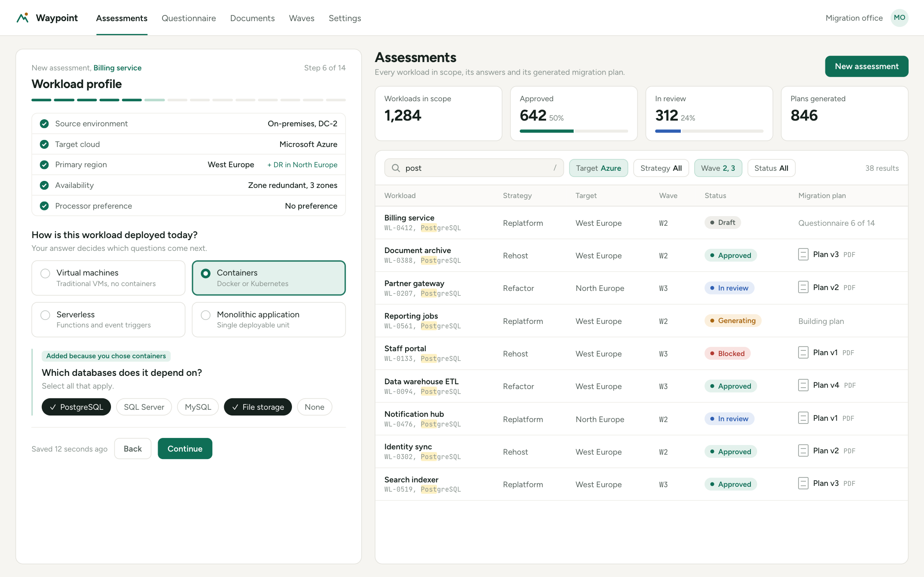This screenshot has width=924, height=577.
Task: Open the Billing service breadcrumb link
Action: (117, 68)
